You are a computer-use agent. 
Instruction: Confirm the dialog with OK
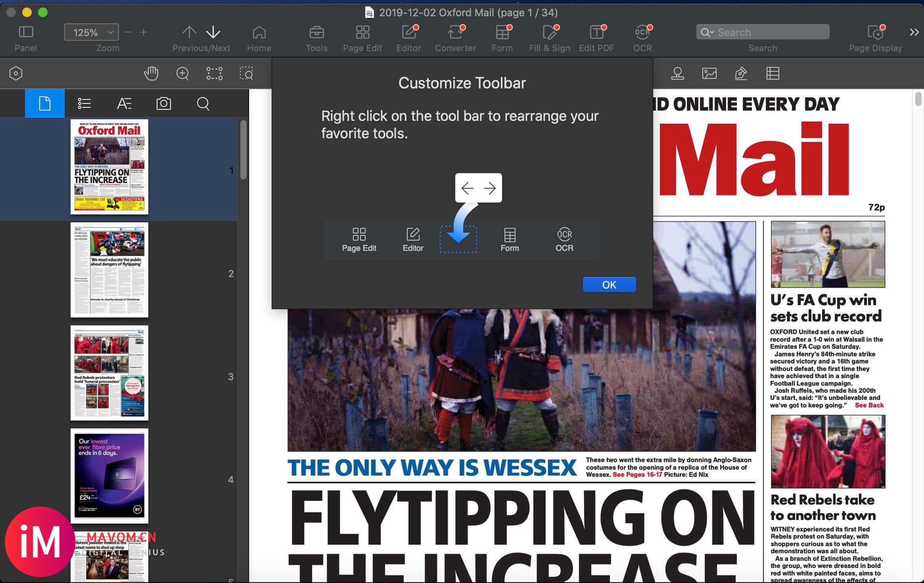click(x=609, y=285)
